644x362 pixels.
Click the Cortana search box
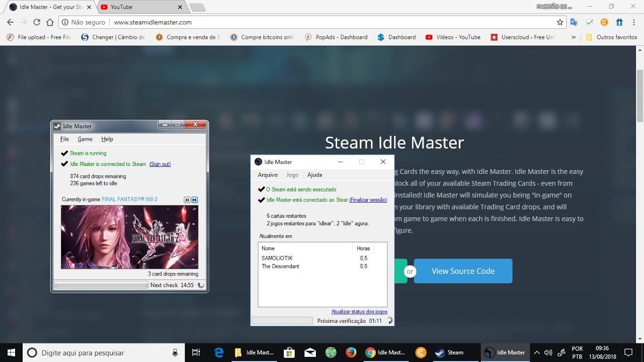(103, 352)
